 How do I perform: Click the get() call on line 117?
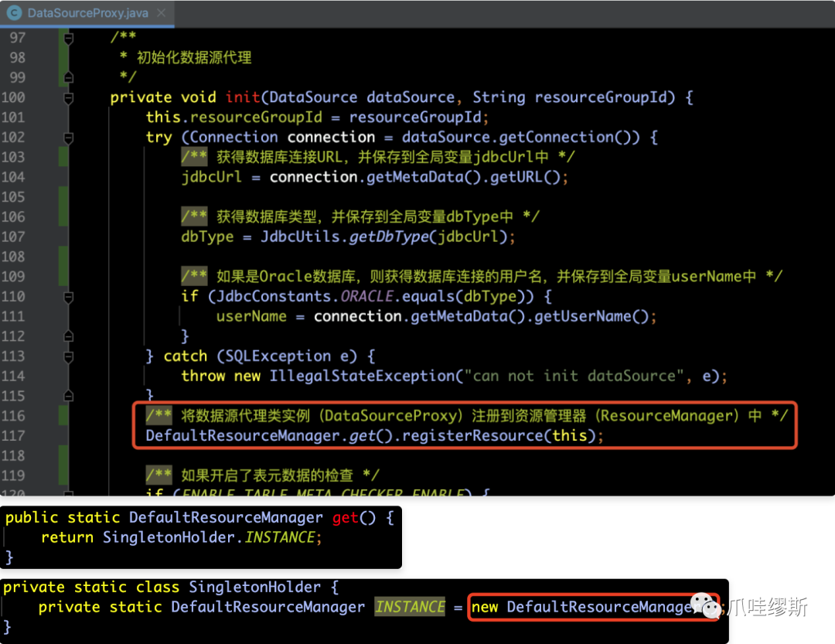point(370,436)
